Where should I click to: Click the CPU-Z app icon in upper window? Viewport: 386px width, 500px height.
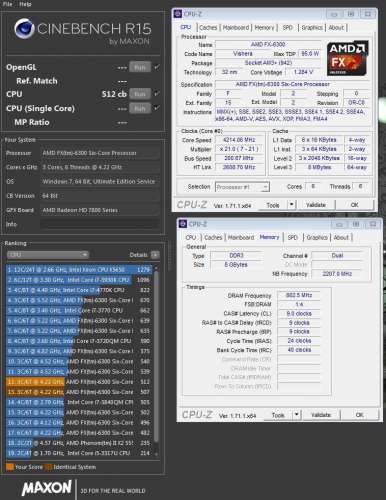tap(178, 14)
